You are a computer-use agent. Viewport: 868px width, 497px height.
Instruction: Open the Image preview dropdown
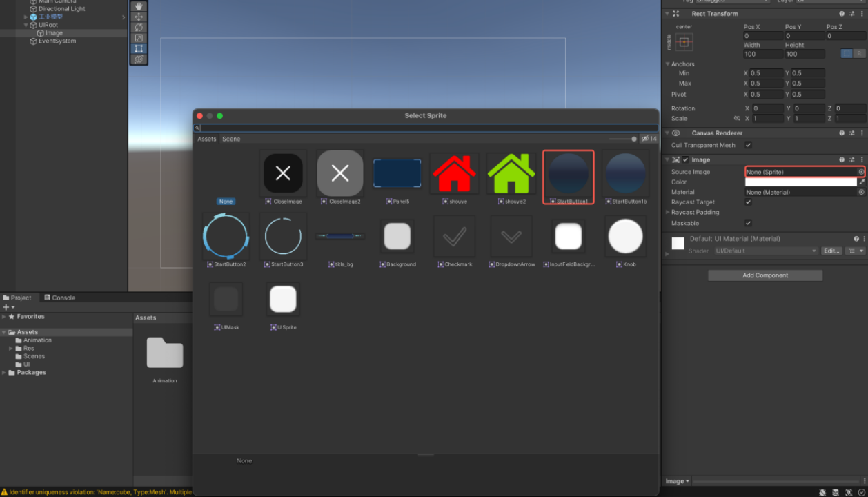[x=678, y=481]
